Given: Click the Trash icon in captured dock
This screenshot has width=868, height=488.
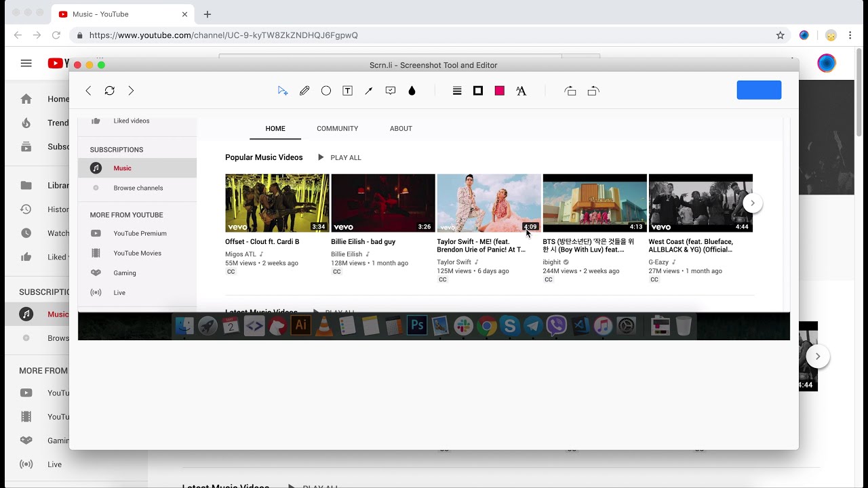Looking at the screenshot, I should 684,326.
